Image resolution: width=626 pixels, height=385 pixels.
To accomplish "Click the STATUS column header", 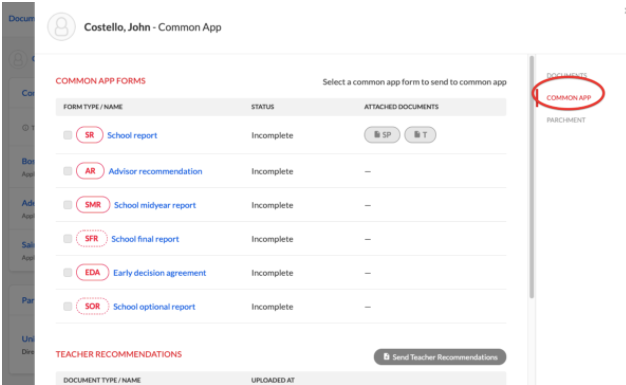I will click(262, 107).
